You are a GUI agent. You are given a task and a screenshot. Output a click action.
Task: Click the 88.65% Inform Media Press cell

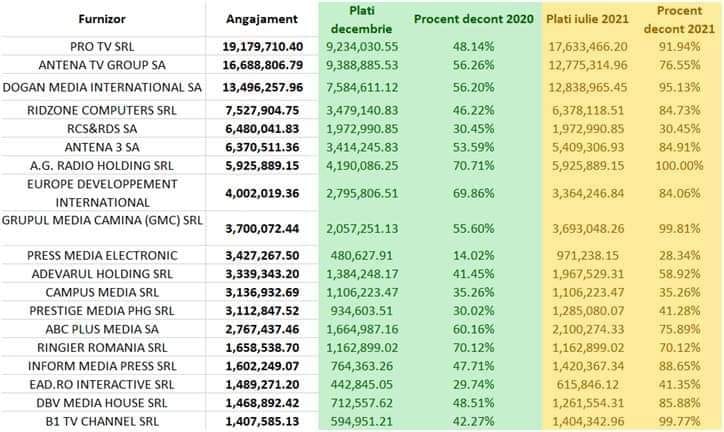coord(684,365)
